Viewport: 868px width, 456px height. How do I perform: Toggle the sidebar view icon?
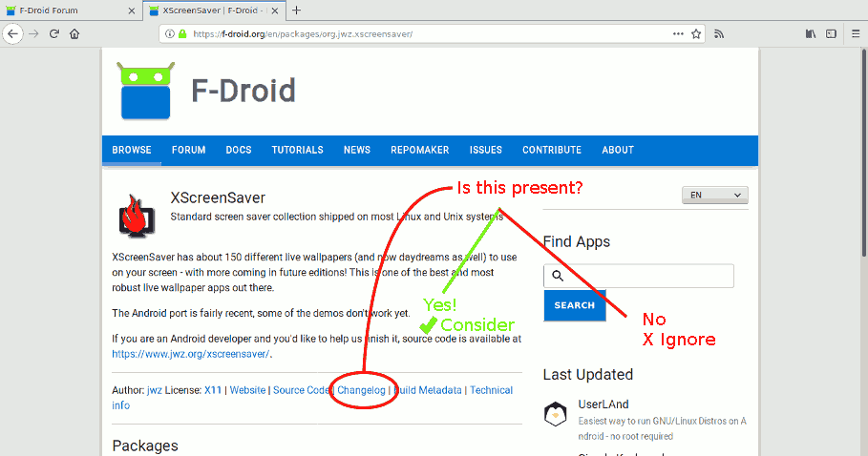[x=831, y=33]
